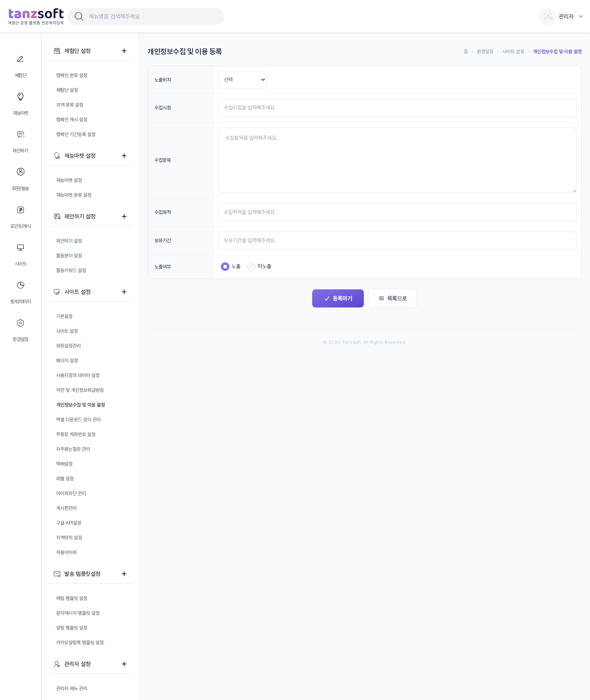Click the 등록하기 submit button
This screenshot has width=590, height=700.
point(338,298)
